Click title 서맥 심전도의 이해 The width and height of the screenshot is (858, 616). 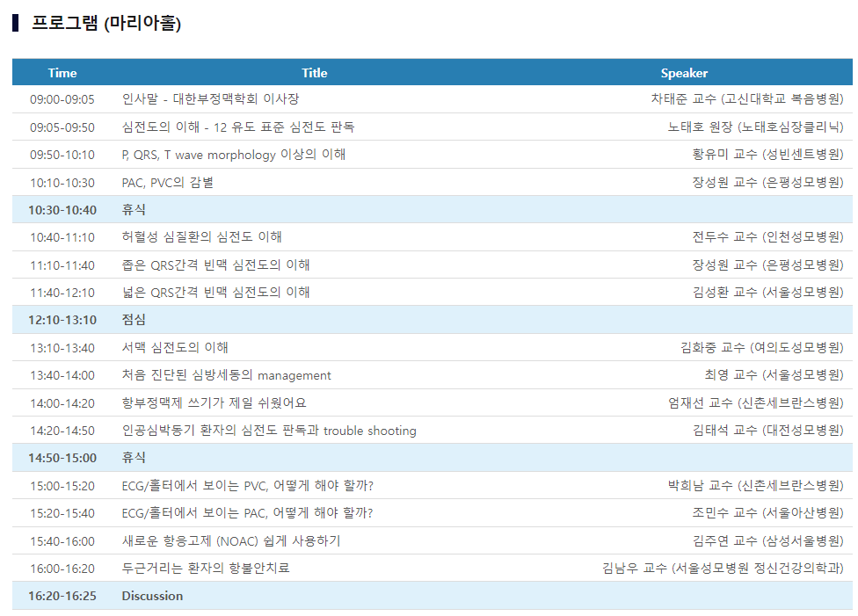175,347
